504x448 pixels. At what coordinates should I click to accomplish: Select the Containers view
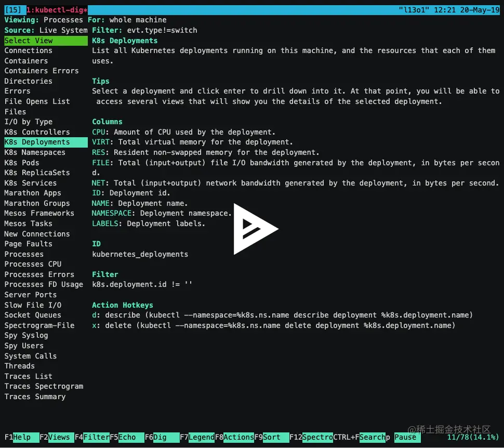26,61
